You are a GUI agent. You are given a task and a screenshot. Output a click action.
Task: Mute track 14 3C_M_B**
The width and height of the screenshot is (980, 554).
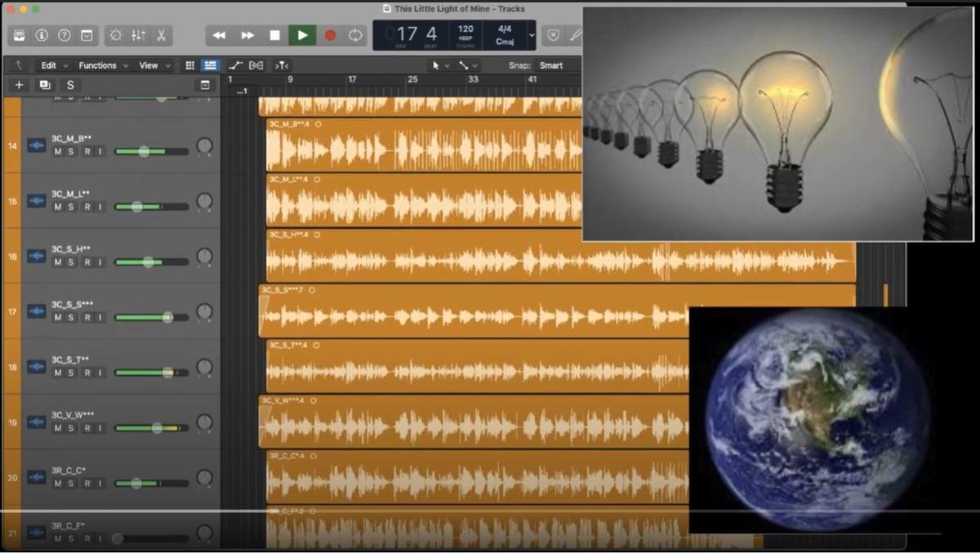coord(58,151)
